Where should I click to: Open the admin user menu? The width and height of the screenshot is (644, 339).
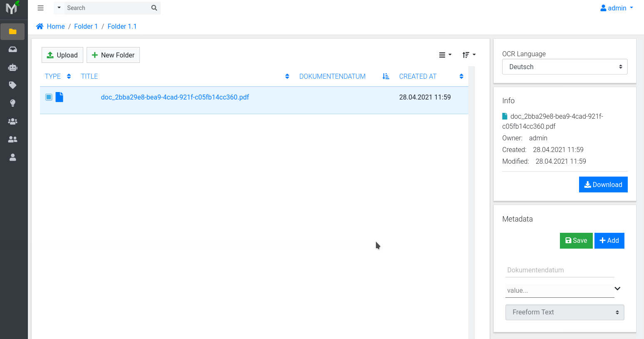coord(617,8)
